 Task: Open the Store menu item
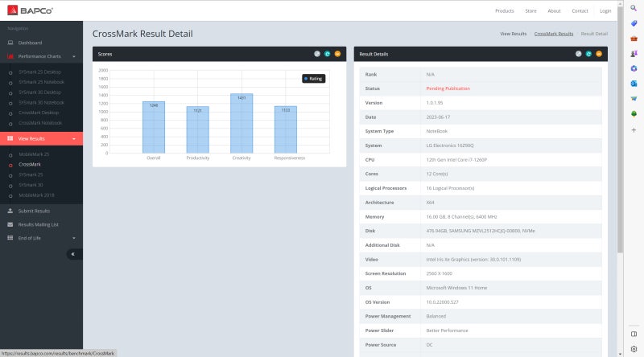click(x=530, y=11)
